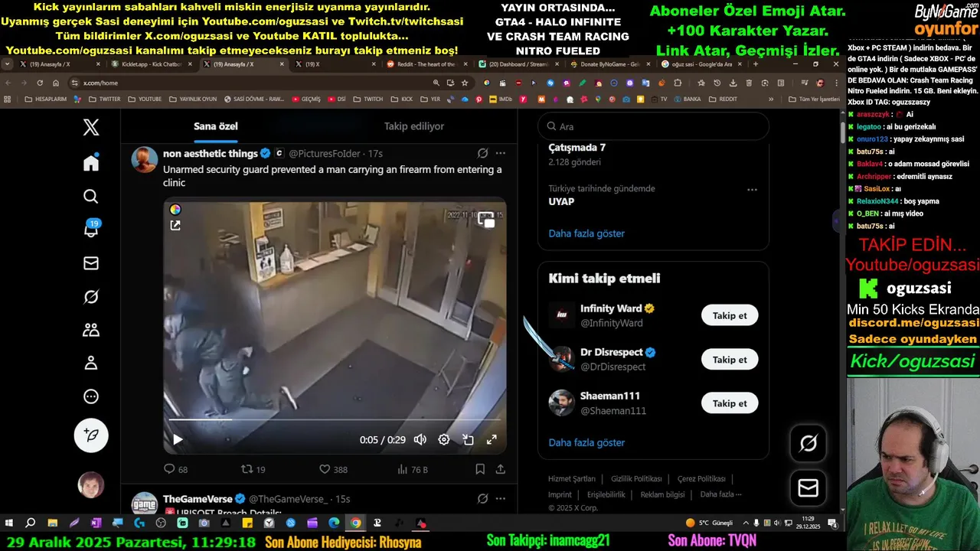The width and height of the screenshot is (980, 551).
Task: Click Grok icon on PicturesFolder post
Action: point(482,154)
